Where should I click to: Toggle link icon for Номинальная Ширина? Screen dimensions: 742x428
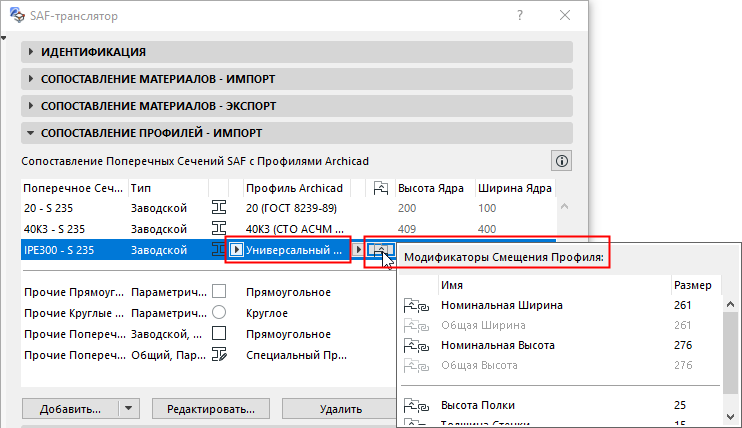click(x=416, y=306)
